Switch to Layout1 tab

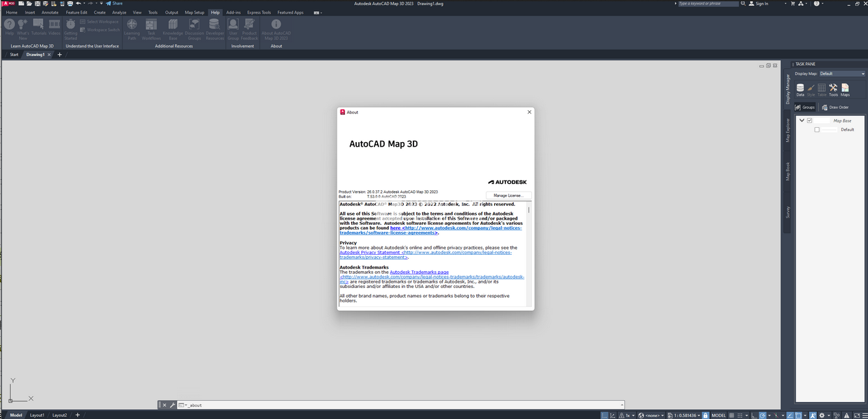[x=37, y=415]
